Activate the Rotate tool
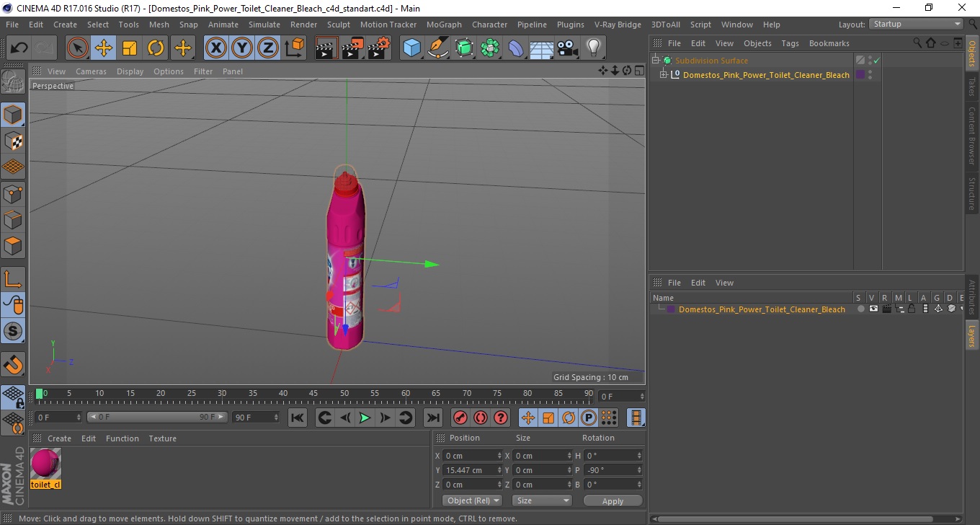The height and width of the screenshot is (525, 980). tap(156, 48)
